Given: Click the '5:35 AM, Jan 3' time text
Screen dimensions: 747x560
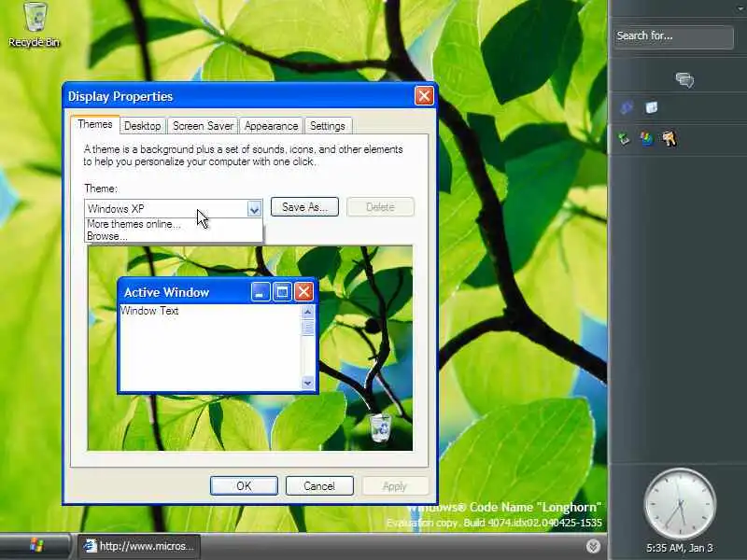Looking at the screenshot, I should tap(680, 548).
